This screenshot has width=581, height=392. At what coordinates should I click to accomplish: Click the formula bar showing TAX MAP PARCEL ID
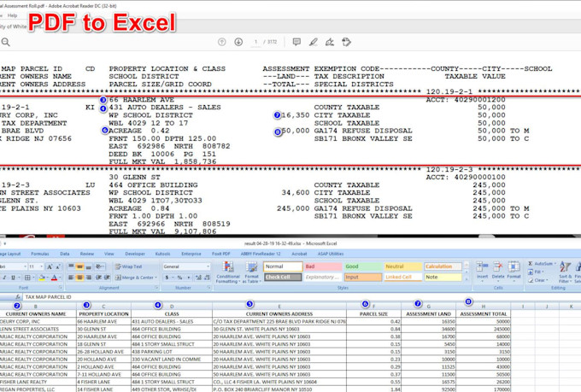click(300, 297)
